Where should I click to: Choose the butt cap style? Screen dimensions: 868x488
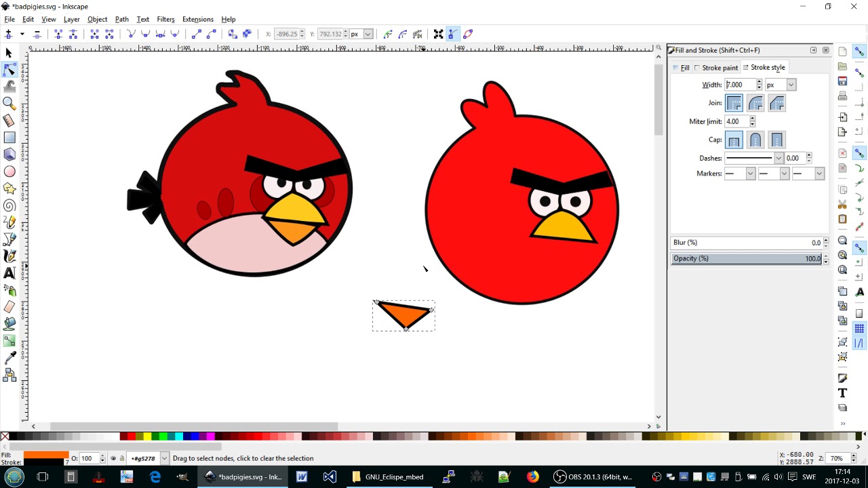(734, 140)
